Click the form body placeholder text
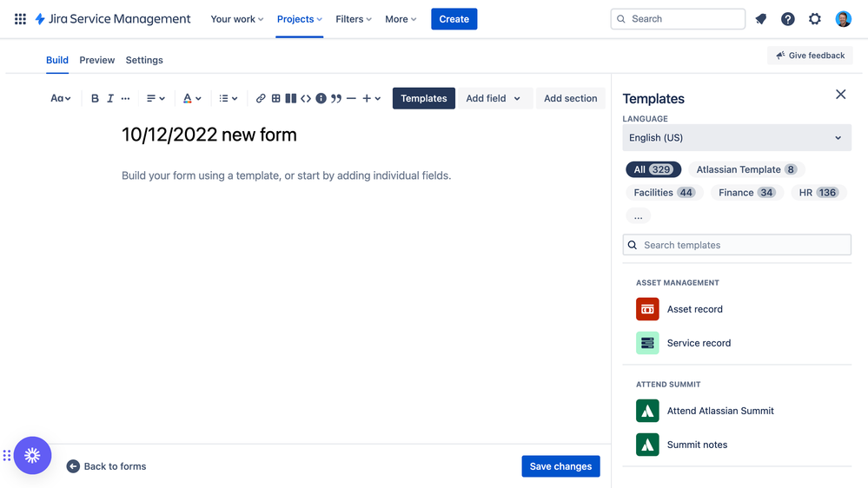The width and height of the screenshot is (868, 488). [x=286, y=175]
